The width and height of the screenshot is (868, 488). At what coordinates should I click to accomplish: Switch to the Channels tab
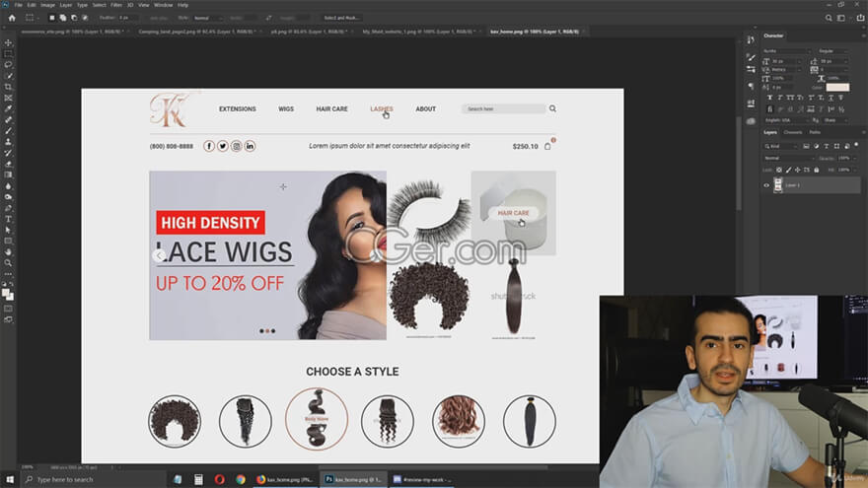click(793, 132)
